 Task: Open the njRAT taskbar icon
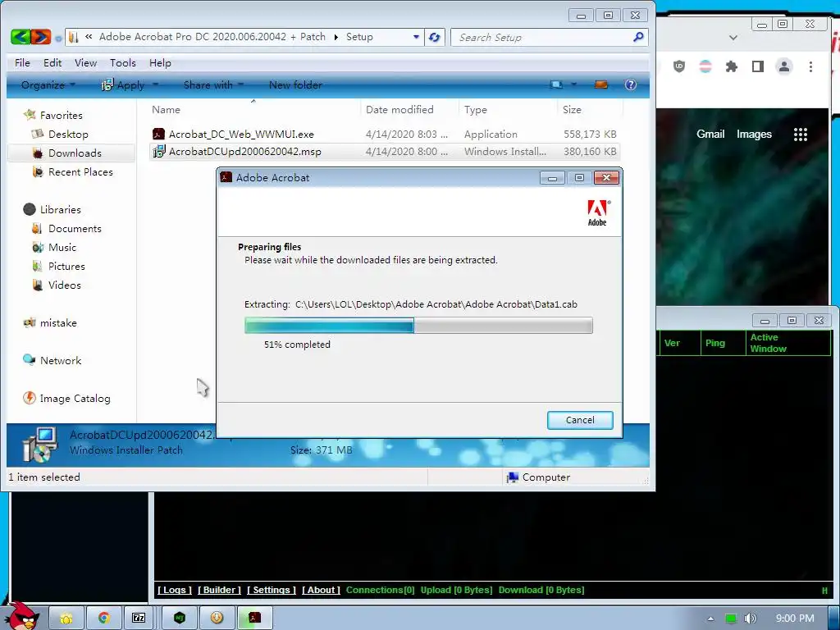point(180,618)
